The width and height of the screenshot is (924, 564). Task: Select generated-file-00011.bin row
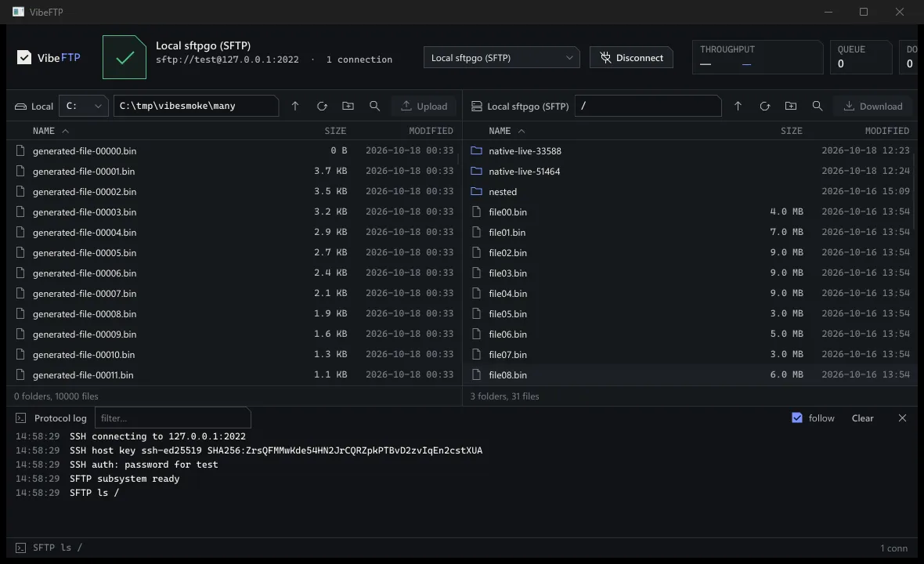coord(234,374)
